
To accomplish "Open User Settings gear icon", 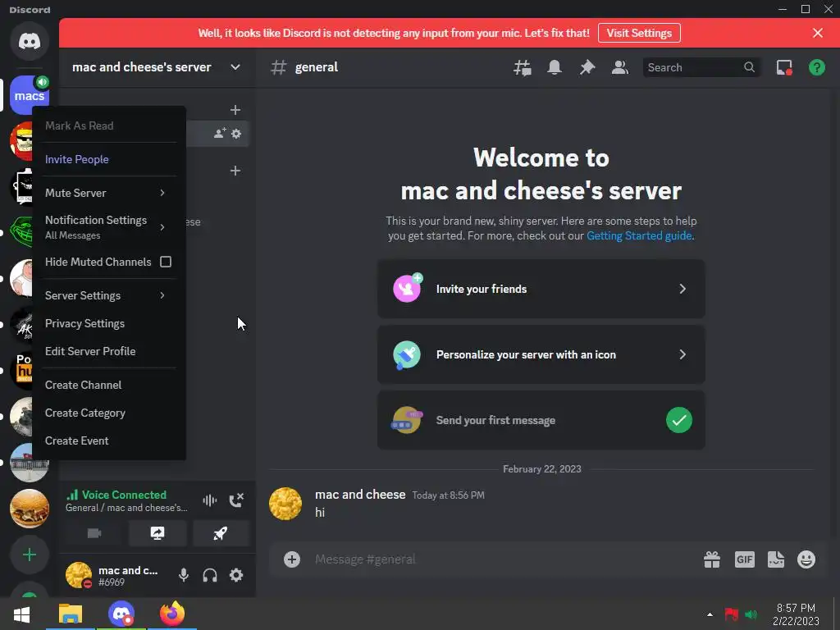I will [x=236, y=575].
